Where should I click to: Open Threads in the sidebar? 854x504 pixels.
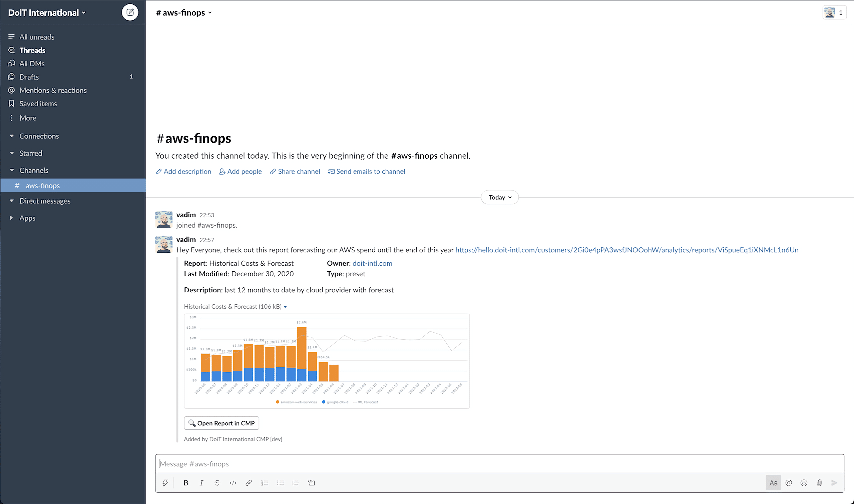click(x=32, y=50)
